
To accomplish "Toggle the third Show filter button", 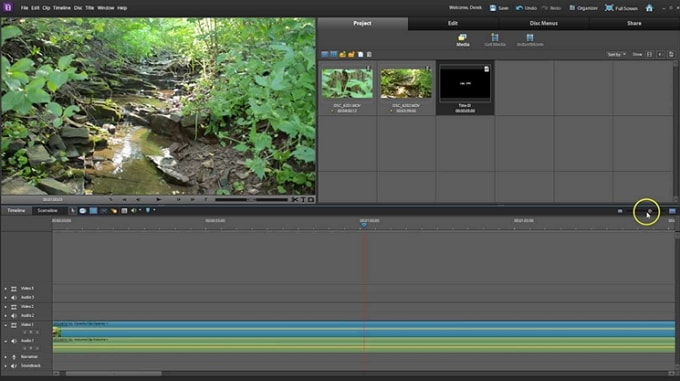I will coord(671,54).
